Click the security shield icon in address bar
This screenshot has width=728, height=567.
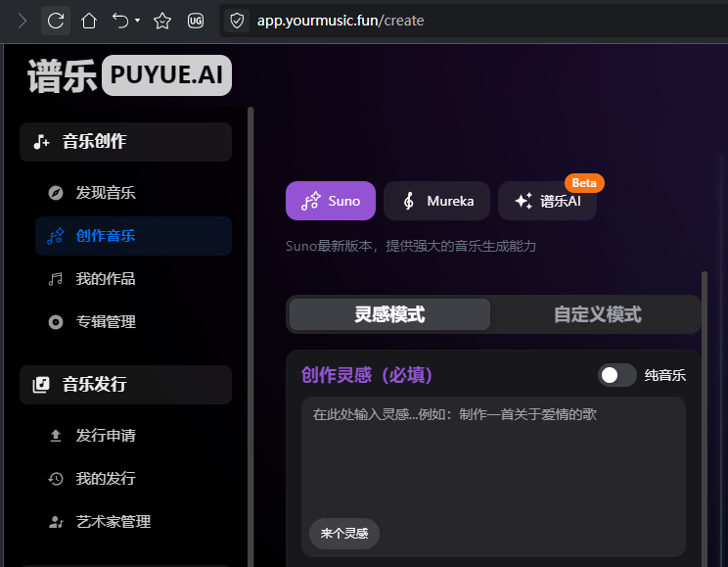click(x=237, y=21)
